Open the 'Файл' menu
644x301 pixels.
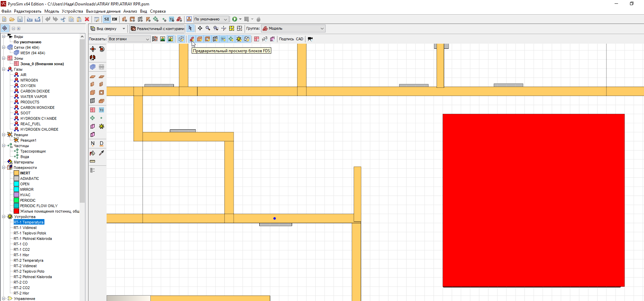tap(6, 11)
